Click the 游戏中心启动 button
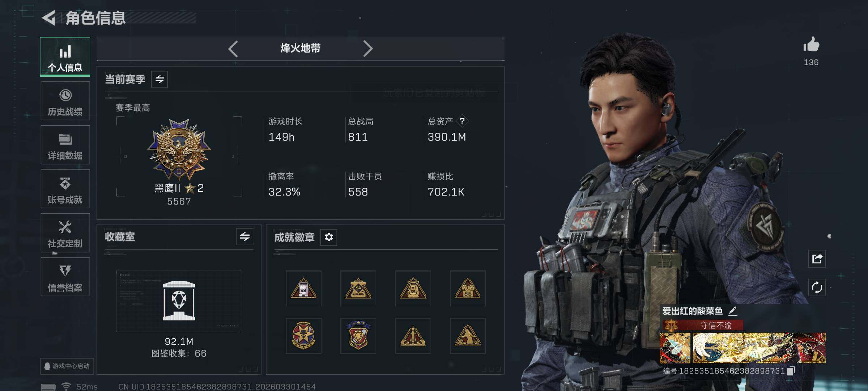The height and width of the screenshot is (391, 868). (67, 366)
